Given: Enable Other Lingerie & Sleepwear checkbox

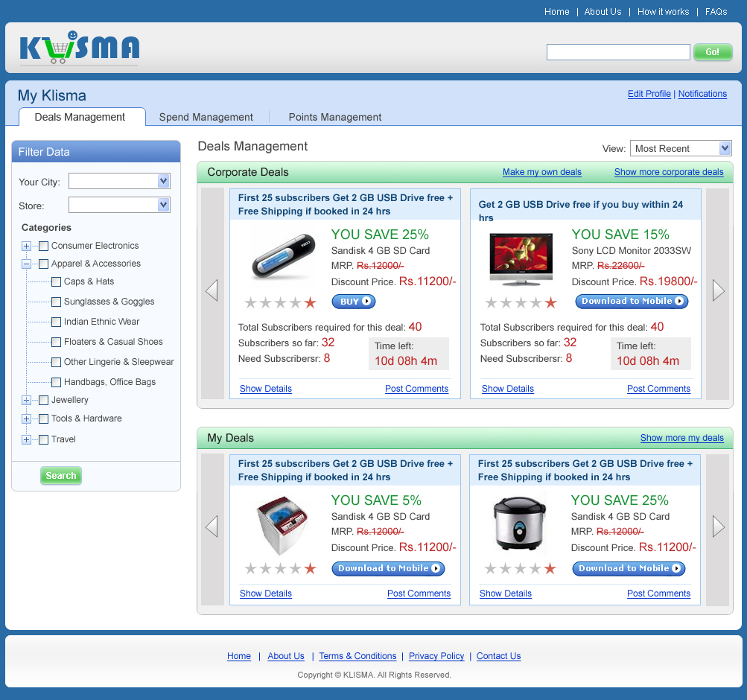Looking at the screenshot, I should point(56,362).
